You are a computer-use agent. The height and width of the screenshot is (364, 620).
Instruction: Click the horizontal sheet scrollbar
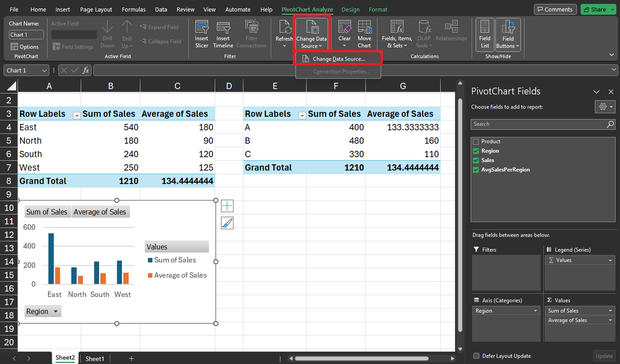373,358
